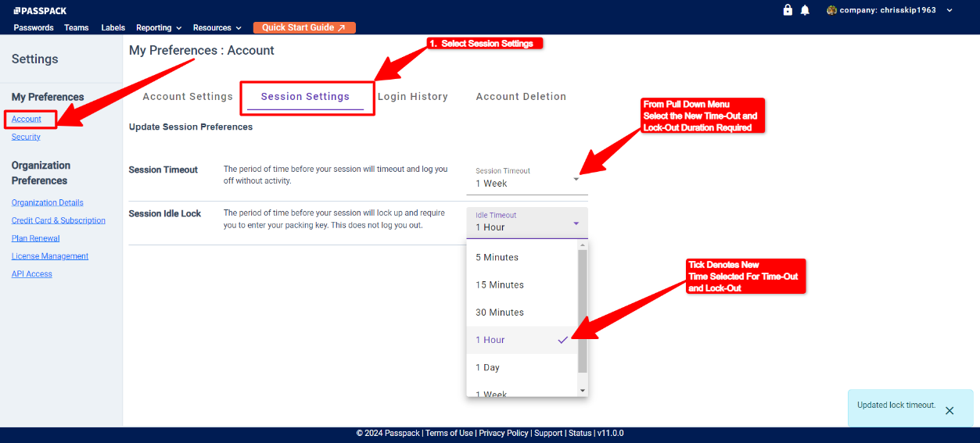Open the Status link in the footer
Screen dimensions: 980x443
[580, 433]
